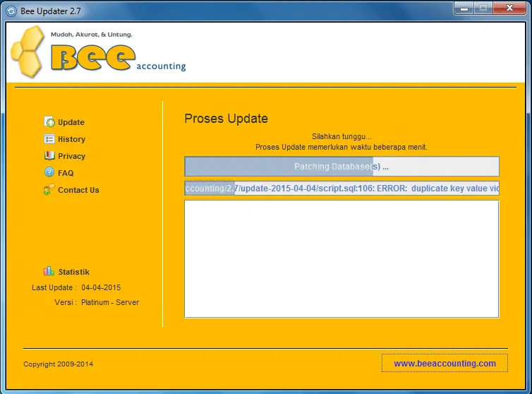
Task: Click the Privacy book icon
Action: [x=49, y=155]
